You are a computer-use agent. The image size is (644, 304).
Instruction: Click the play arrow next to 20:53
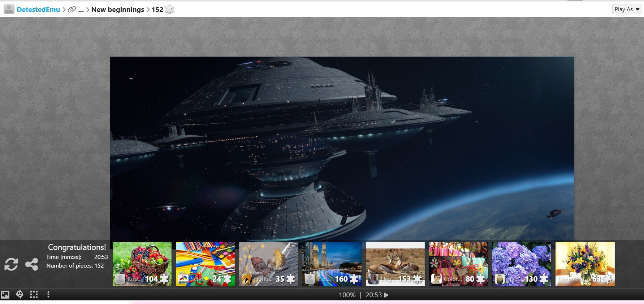point(386,295)
